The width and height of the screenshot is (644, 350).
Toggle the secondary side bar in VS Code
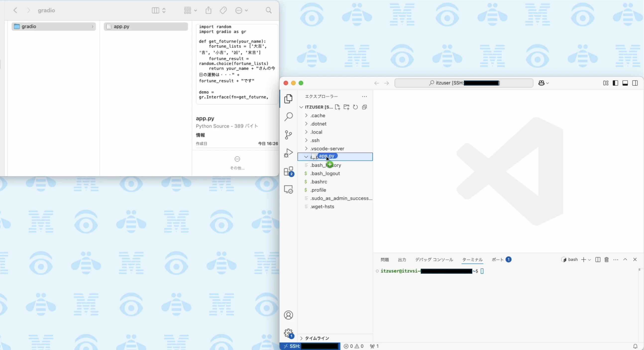pyautogui.click(x=635, y=83)
